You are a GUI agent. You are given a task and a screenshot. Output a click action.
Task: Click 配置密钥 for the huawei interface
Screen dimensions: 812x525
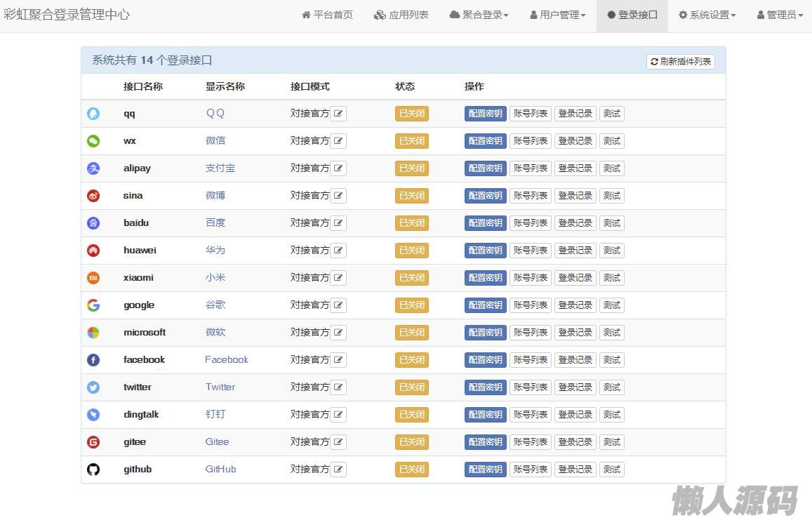485,251
